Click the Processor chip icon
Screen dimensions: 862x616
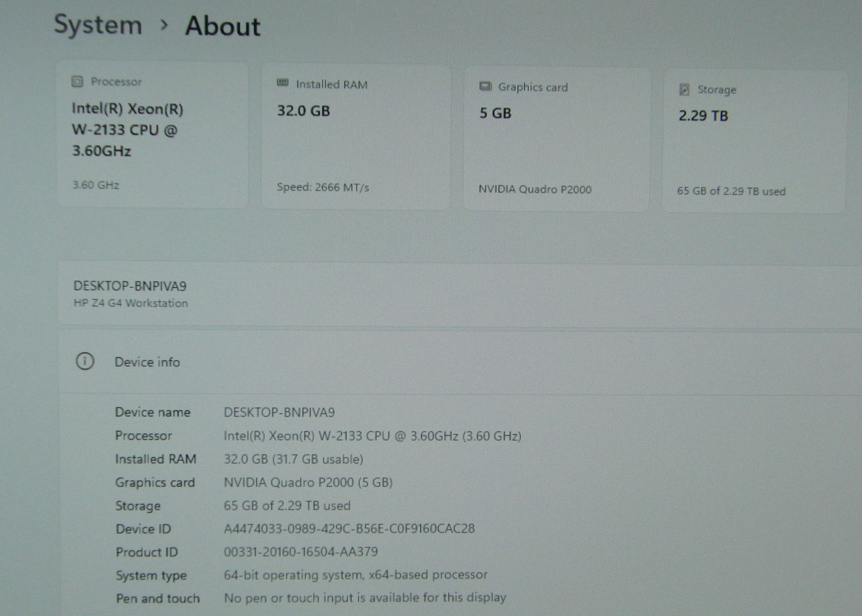[77, 81]
